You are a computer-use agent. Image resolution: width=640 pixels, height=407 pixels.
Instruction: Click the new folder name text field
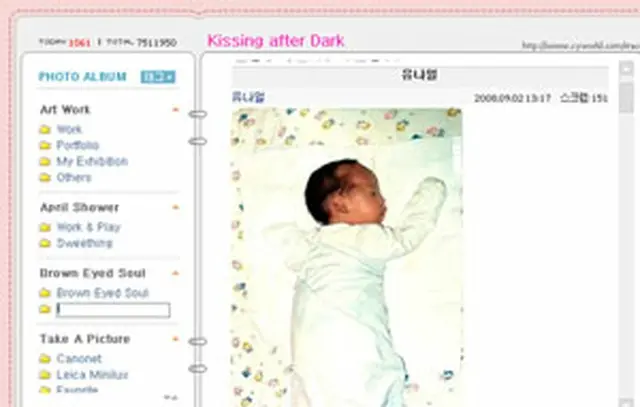coord(113,310)
